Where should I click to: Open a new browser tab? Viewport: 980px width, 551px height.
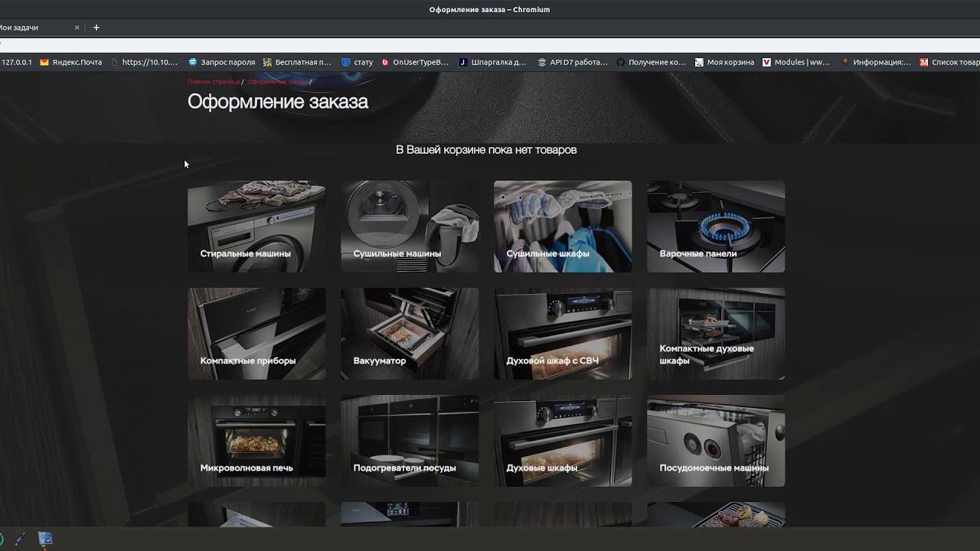click(96, 28)
